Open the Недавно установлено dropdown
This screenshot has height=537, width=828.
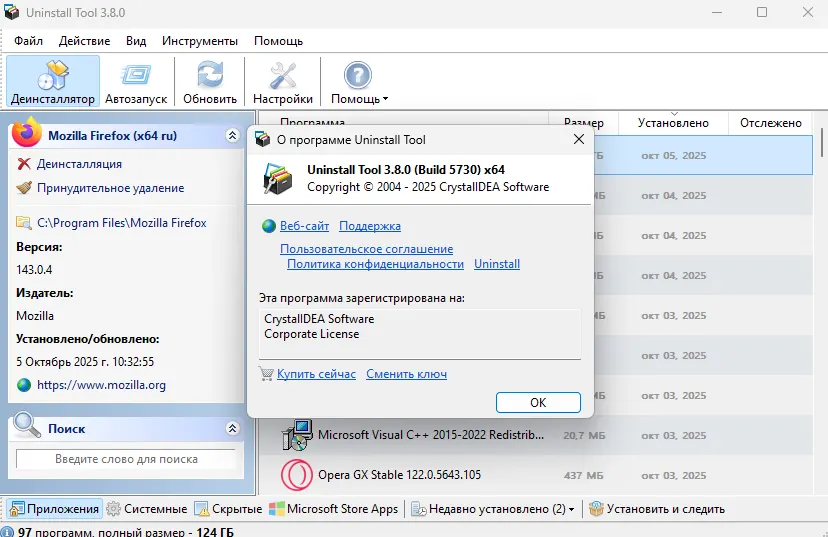[571, 509]
